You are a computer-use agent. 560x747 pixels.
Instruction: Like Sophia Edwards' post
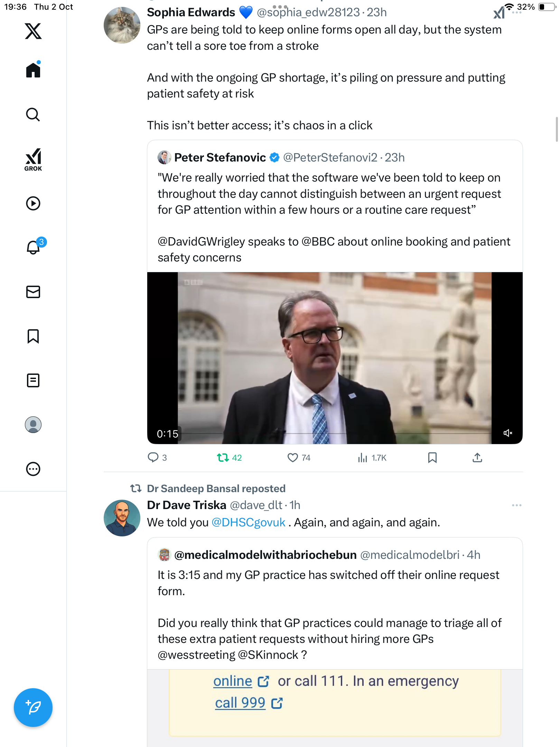tap(293, 458)
